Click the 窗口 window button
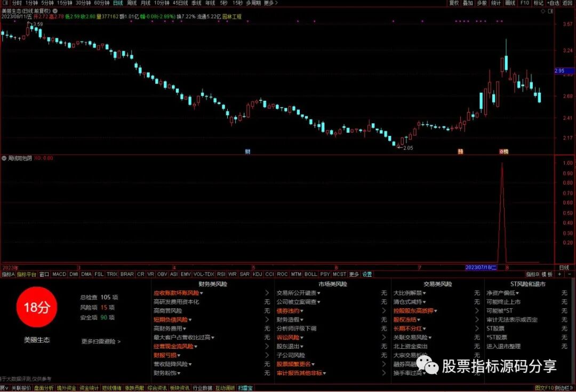The height and width of the screenshot is (392, 576). (44, 274)
